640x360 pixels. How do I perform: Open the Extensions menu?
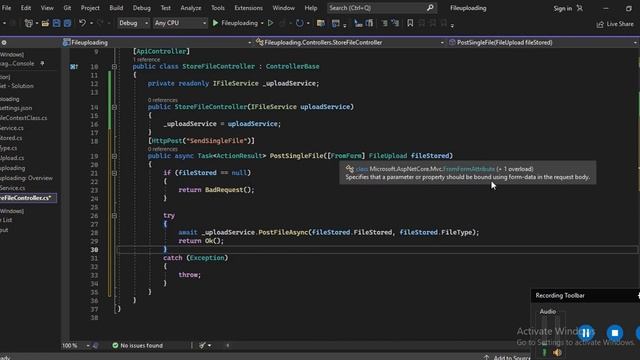coord(249,8)
